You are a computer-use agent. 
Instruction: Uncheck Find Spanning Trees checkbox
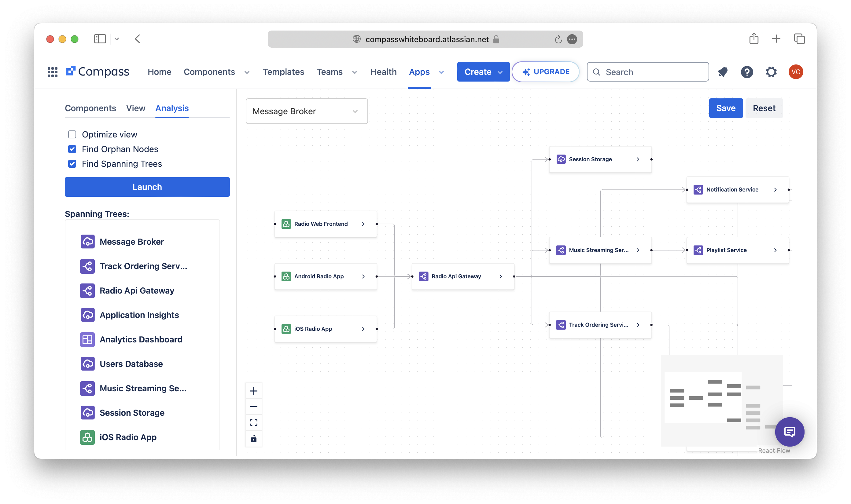(72, 164)
